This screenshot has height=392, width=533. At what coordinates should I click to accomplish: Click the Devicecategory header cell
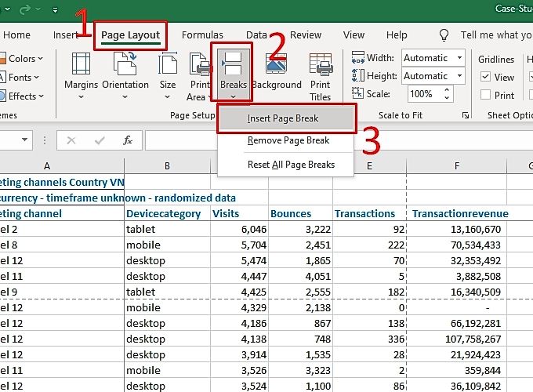[167, 213]
